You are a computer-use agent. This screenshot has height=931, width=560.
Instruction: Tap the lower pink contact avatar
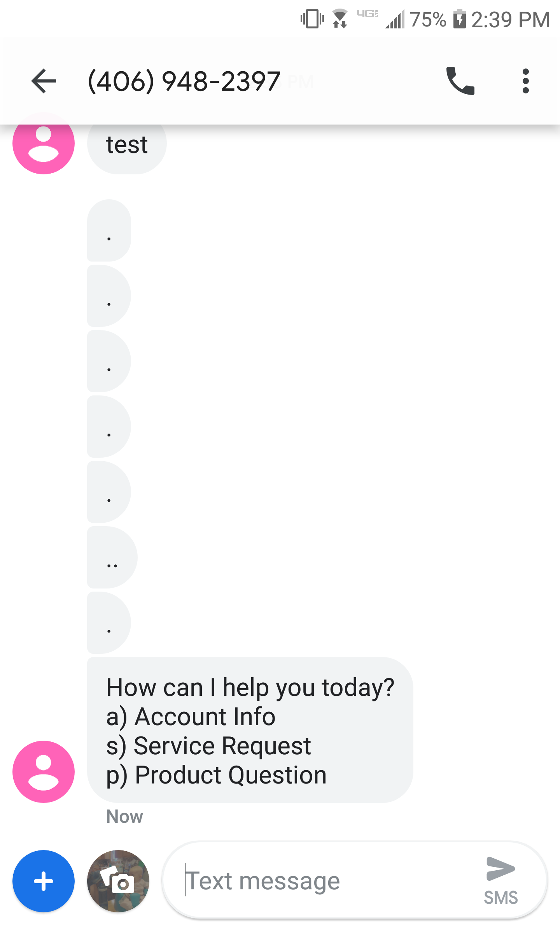tap(44, 772)
